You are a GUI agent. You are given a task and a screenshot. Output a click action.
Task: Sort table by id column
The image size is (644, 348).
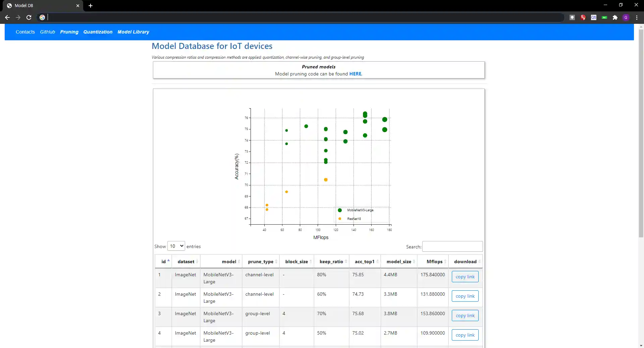164,262
